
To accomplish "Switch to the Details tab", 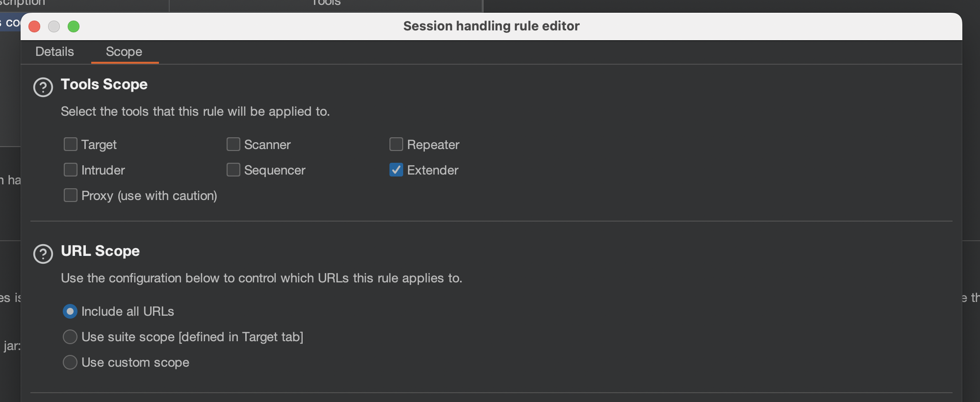I will coord(55,51).
